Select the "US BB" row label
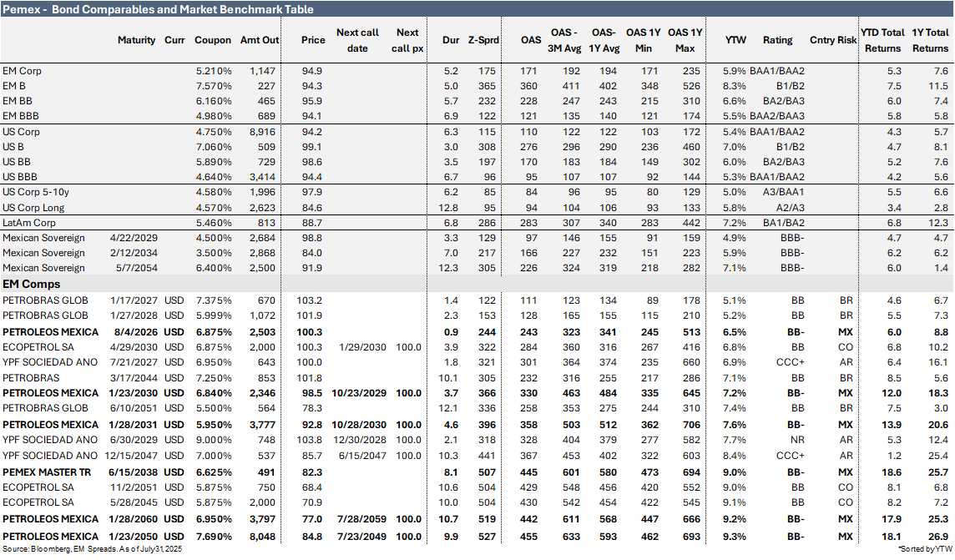The image size is (955, 560). point(17,162)
